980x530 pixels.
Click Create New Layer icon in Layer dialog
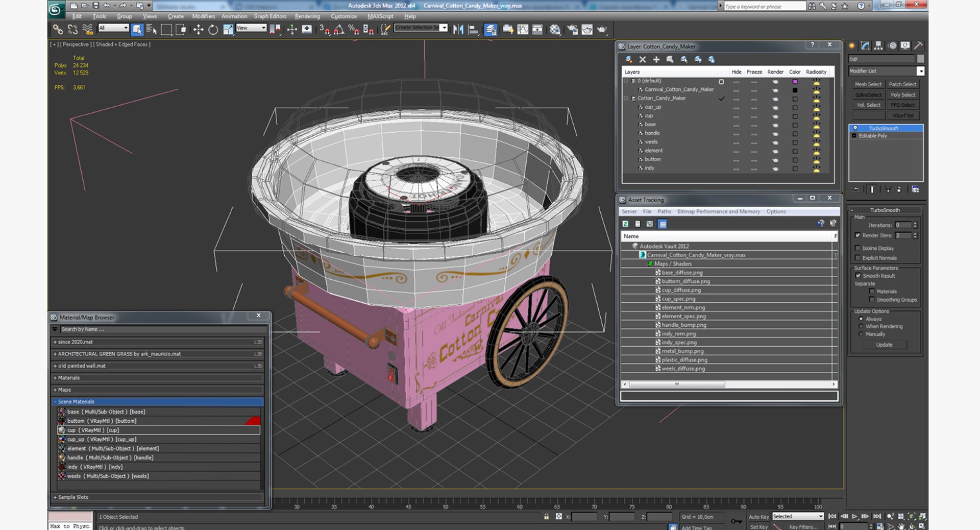tap(629, 59)
